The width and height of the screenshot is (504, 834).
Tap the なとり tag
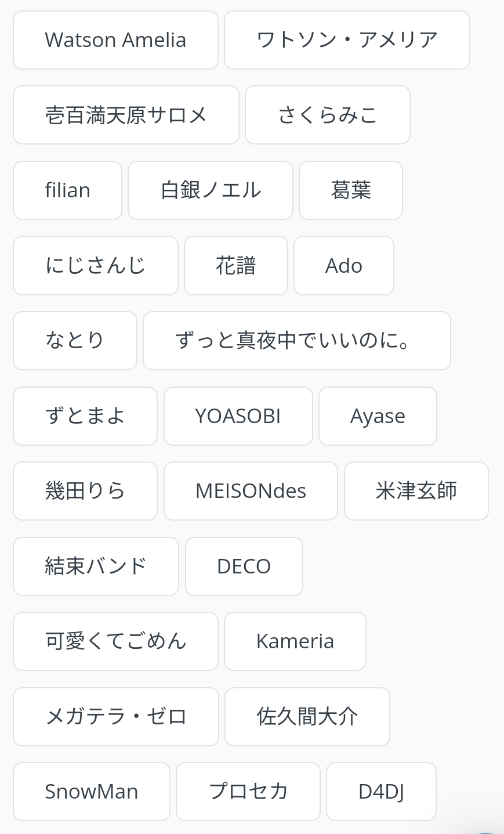coord(75,341)
